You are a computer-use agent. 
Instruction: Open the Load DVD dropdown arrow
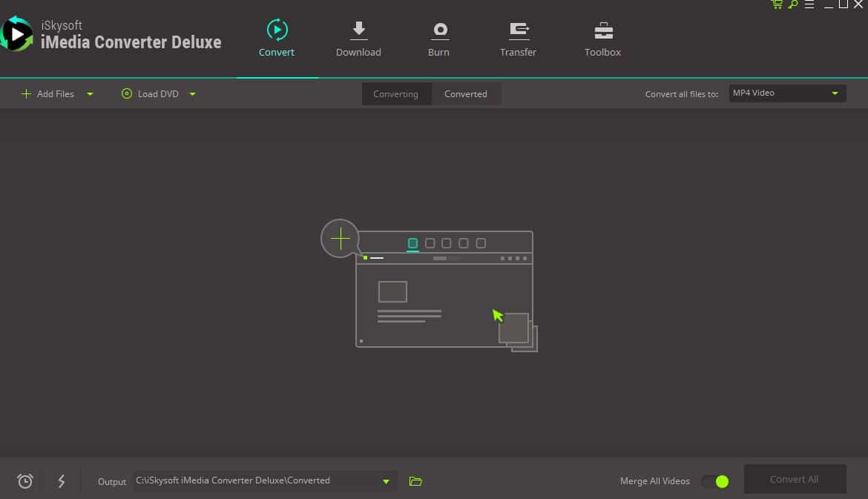click(x=191, y=93)
